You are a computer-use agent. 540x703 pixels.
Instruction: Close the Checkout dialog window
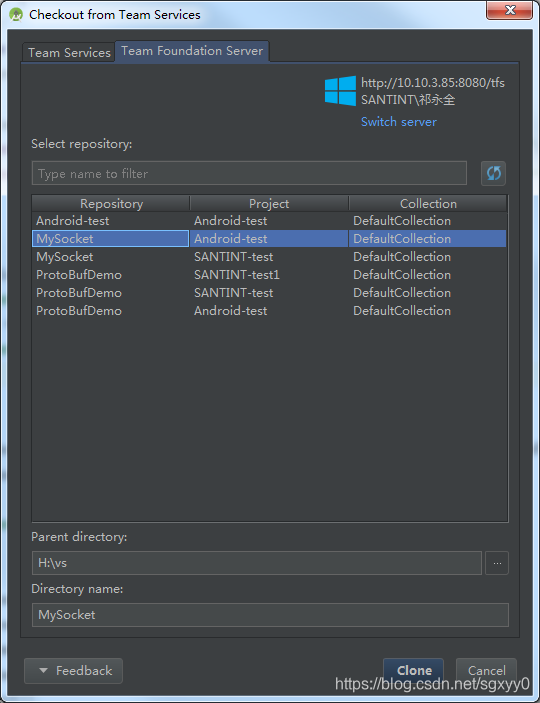tap(510, 11)
